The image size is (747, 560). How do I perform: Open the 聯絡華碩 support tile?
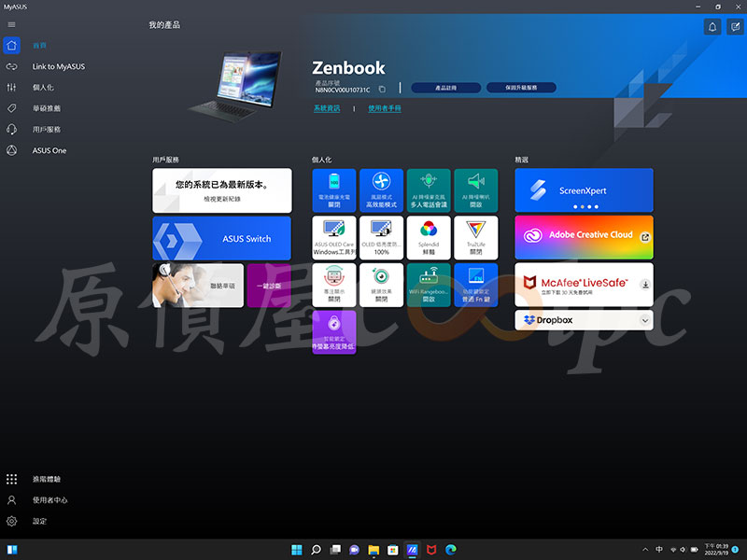click(198, 286)
